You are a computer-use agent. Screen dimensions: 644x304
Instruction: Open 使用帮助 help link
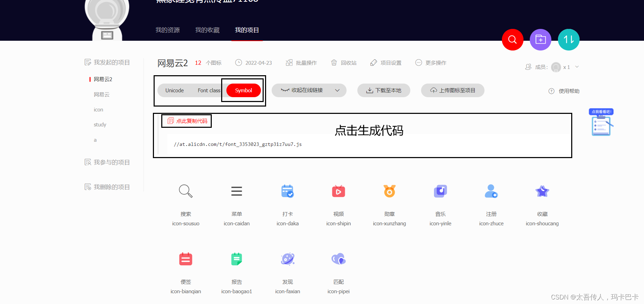point(564,91)
